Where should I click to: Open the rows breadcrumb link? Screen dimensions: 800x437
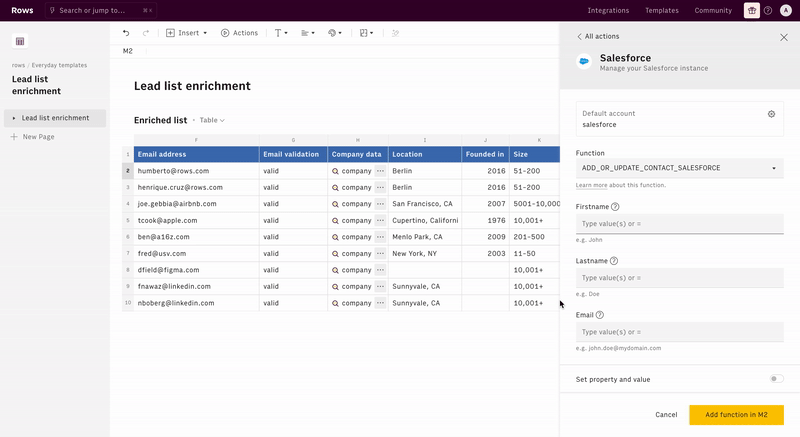18,65
